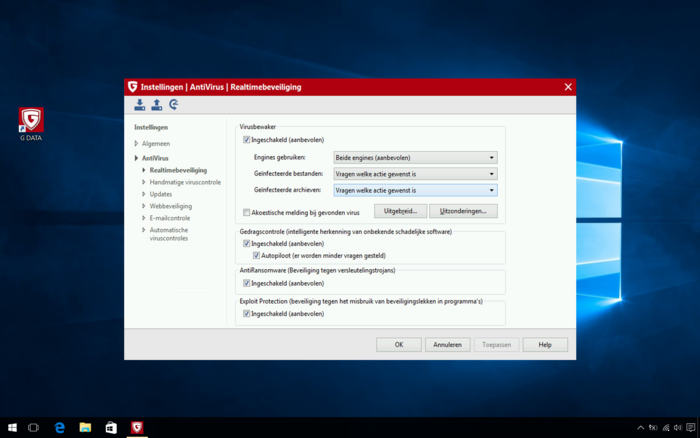The width and height of the screenshot is (700, 438).
Task: Open the Engines gebruiken dropdown
Action: [x=415, y=158]
